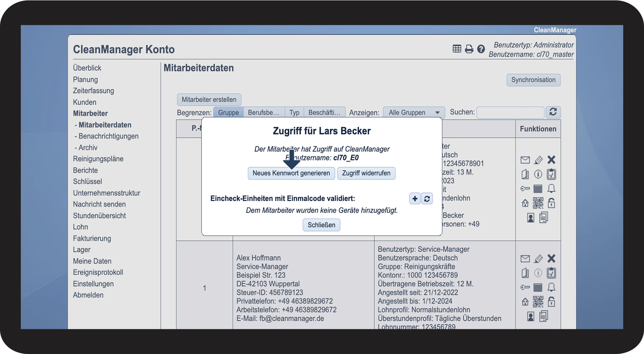Screen dimensions: 644x354
Task: Click the Funktionen column header
Action: (x=538, y=129)
